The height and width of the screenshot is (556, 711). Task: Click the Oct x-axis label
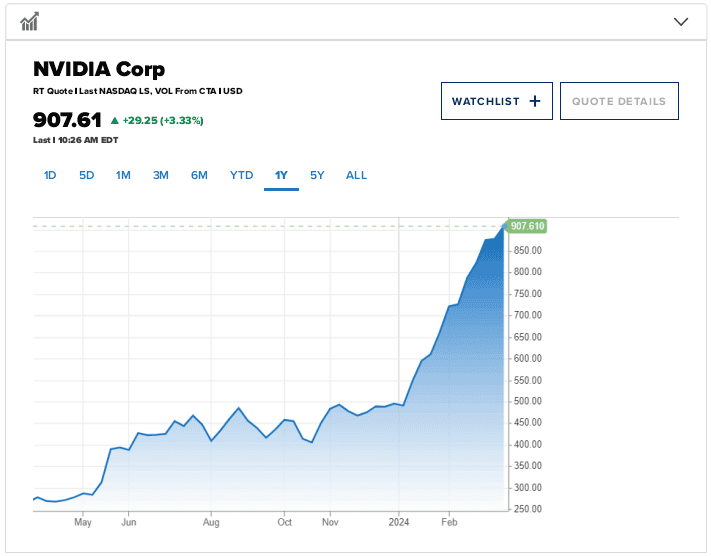[284, 522]
